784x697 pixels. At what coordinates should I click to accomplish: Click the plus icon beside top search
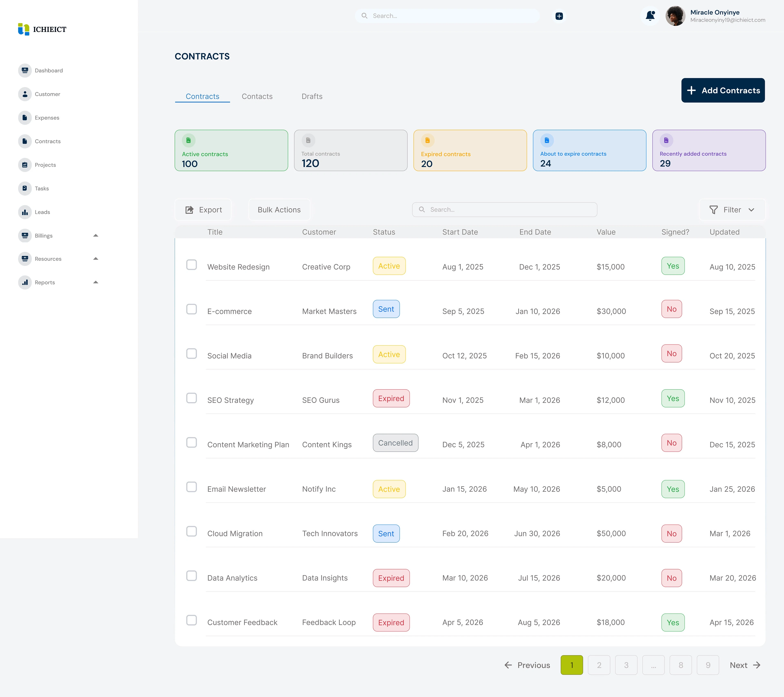(559, 16)
